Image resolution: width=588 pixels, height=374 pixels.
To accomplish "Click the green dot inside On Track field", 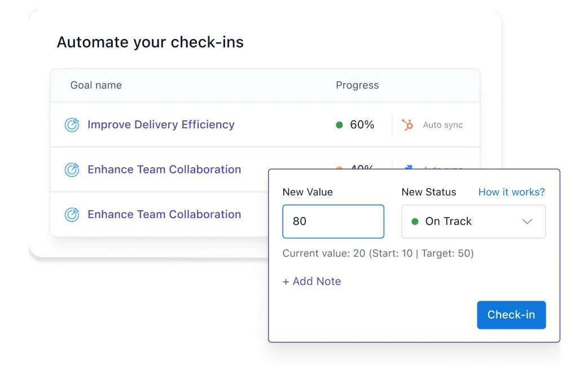I will click(x=415, y=221).
